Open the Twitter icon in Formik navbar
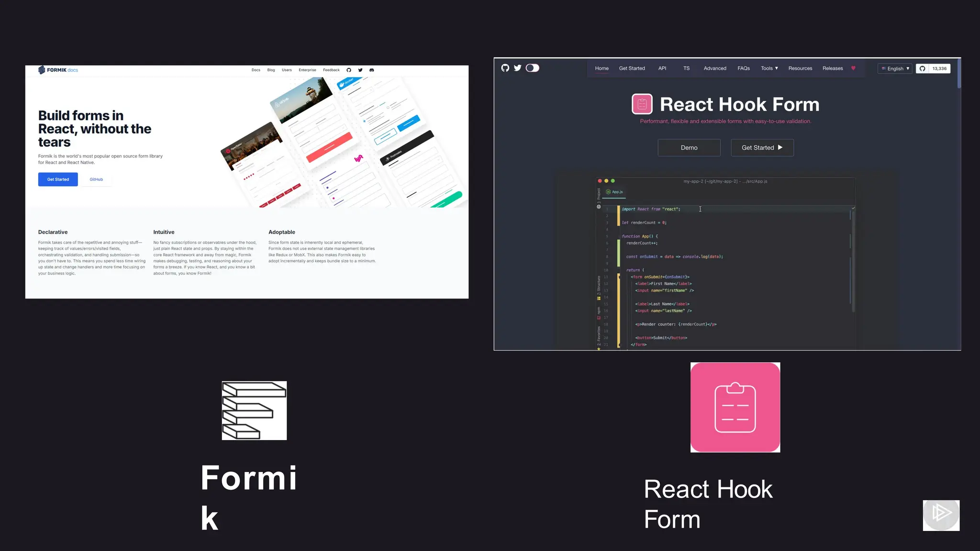This screenshot has height=551, width=980. click(360, 70)
